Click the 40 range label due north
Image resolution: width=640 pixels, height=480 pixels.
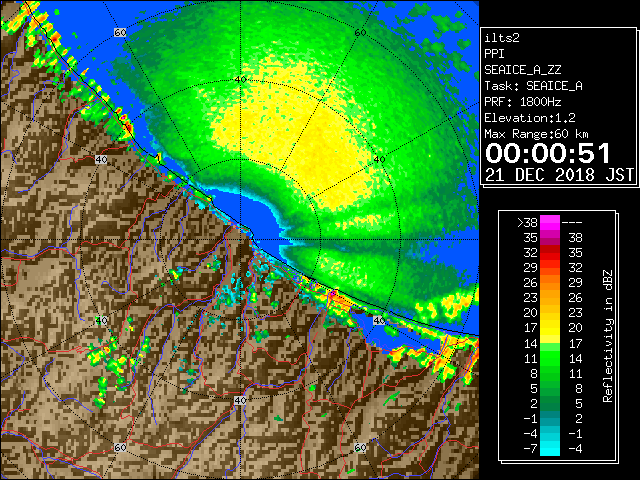coord(240,80)
